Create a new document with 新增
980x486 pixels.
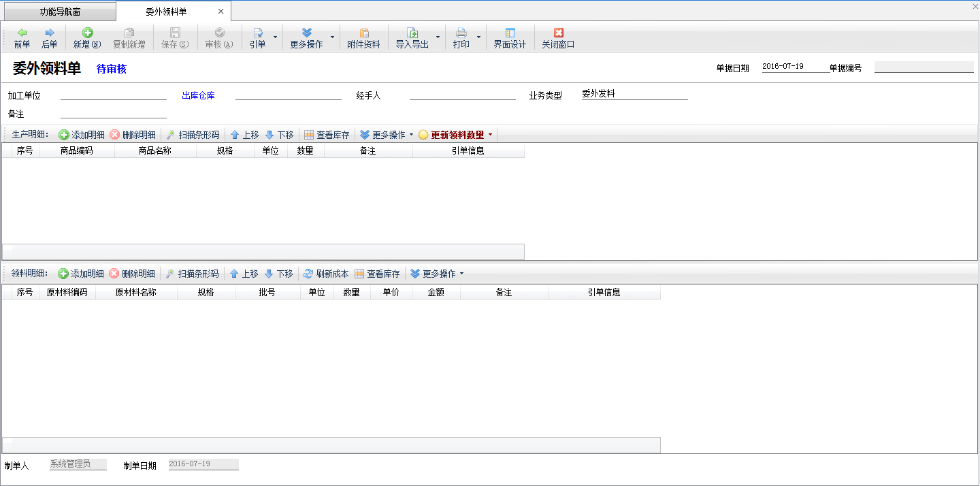[87, 38]
